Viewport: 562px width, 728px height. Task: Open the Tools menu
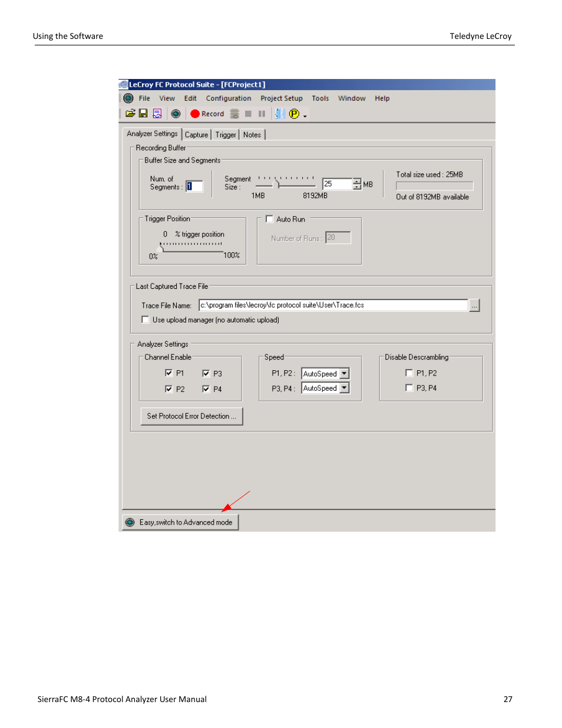click(320, 98)
